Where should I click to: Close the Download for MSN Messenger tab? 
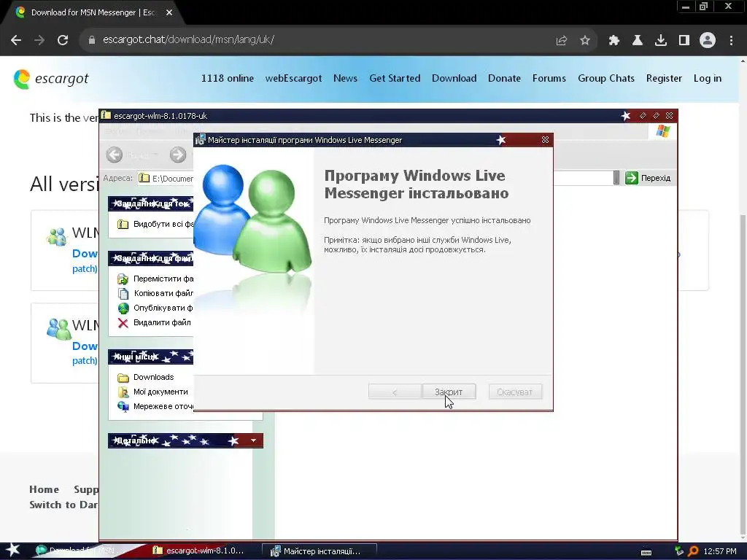(169, 12)
